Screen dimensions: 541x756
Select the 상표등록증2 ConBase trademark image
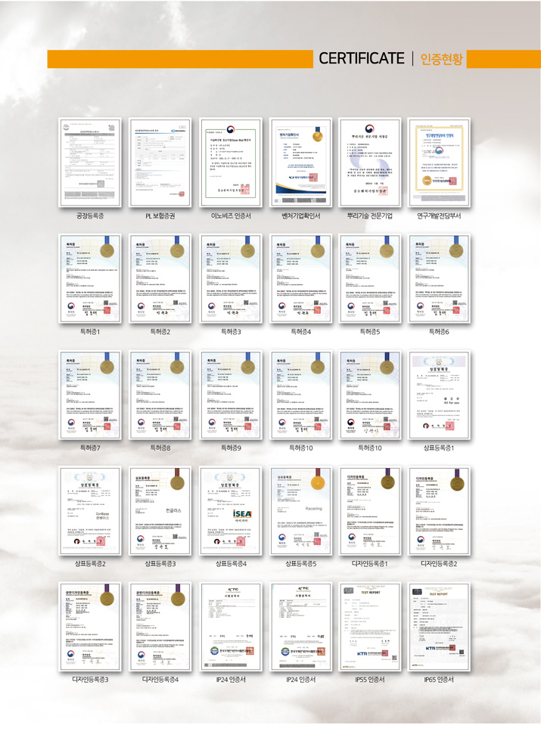click(x=90, y=510)
